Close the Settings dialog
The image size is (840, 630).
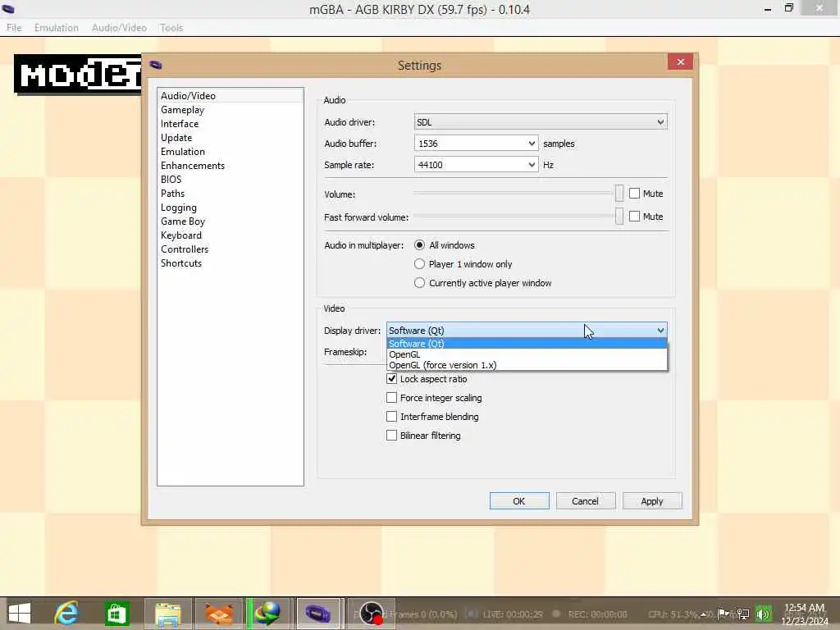[680, 62]
